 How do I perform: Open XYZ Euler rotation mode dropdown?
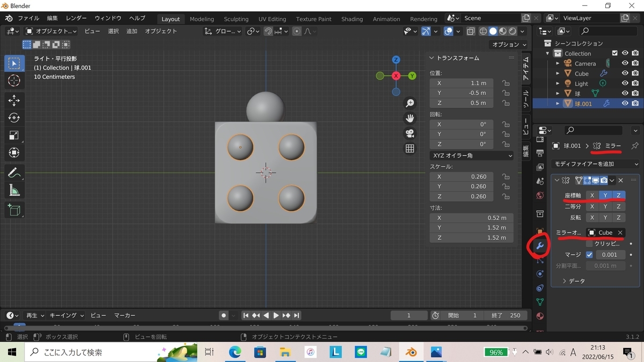tap(472, 156)
